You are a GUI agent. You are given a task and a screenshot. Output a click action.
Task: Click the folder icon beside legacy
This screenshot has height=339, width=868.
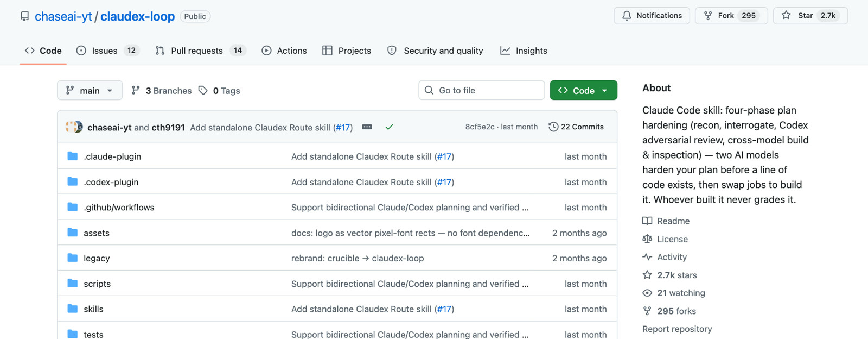[73, 258]
